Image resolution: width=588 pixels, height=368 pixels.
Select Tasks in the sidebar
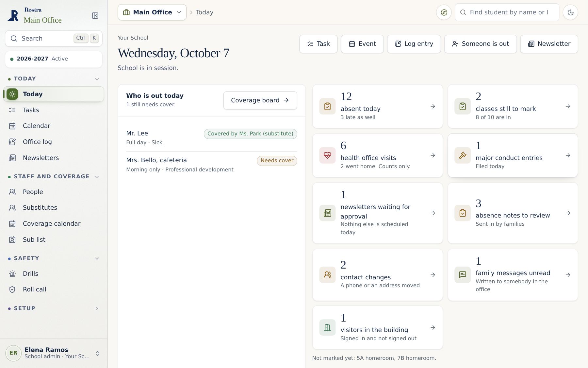54,110
